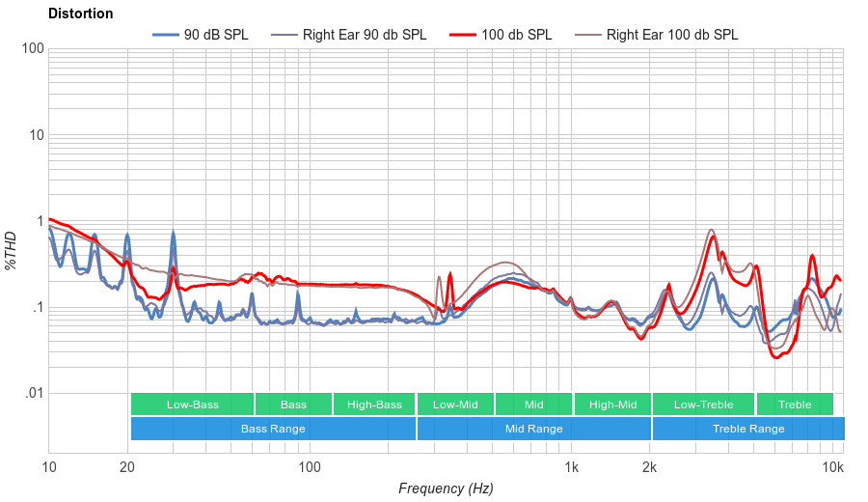868x502 pixels.
Task: Select the High-Mid band
Action: point(612,404)
